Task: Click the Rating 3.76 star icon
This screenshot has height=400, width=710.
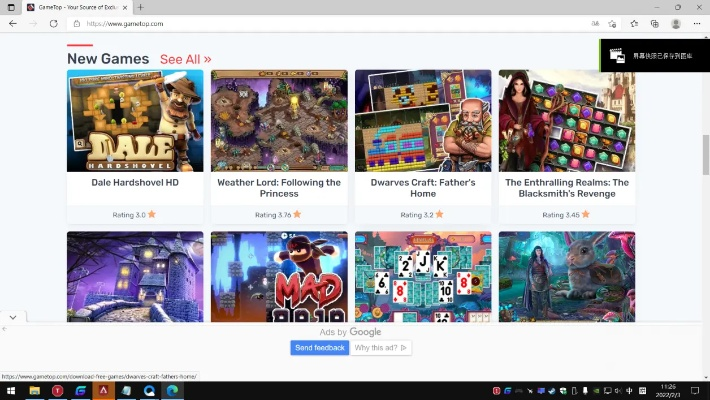Action: 297,214
